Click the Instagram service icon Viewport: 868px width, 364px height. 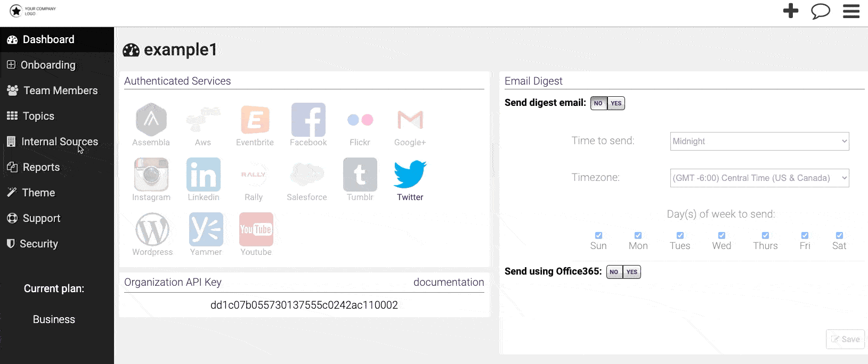tap(151, 175)
